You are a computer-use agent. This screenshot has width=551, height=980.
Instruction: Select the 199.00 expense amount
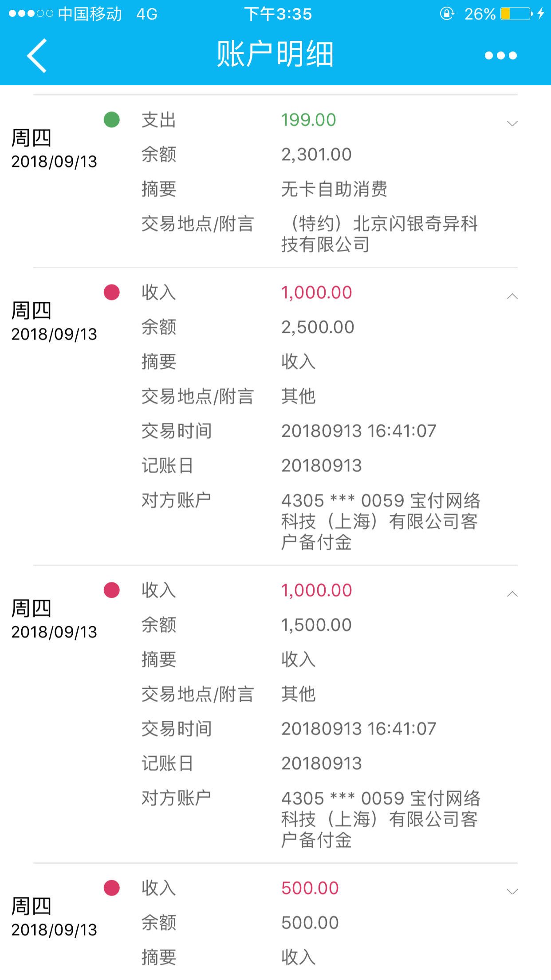309,120
